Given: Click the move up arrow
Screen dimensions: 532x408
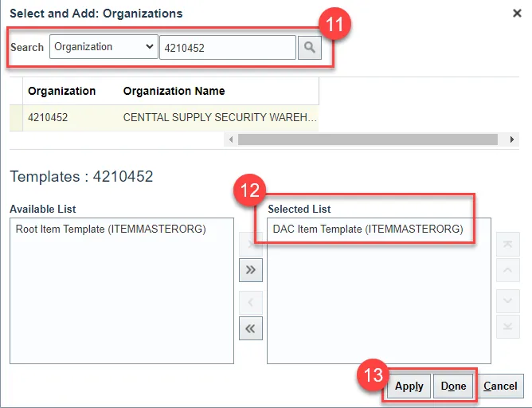Looking at the screenshot, I should click(507, 271).
